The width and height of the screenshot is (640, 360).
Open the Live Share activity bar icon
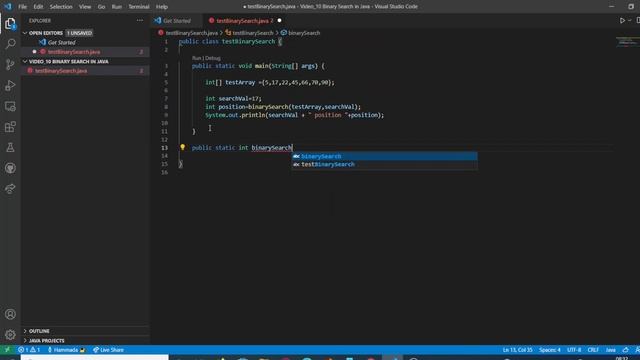[x=10, y=189]
